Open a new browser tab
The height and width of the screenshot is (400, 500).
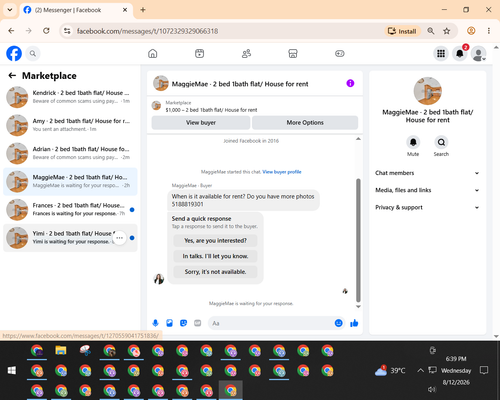coord(143,10)
